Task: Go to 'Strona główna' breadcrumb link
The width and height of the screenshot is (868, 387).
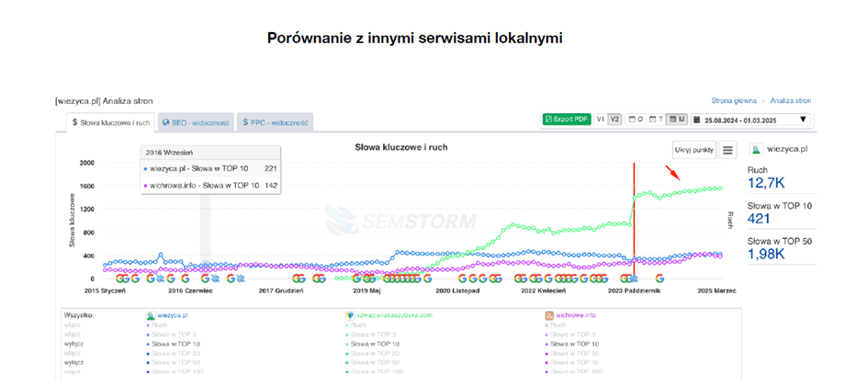Action: tap(734, 101)
